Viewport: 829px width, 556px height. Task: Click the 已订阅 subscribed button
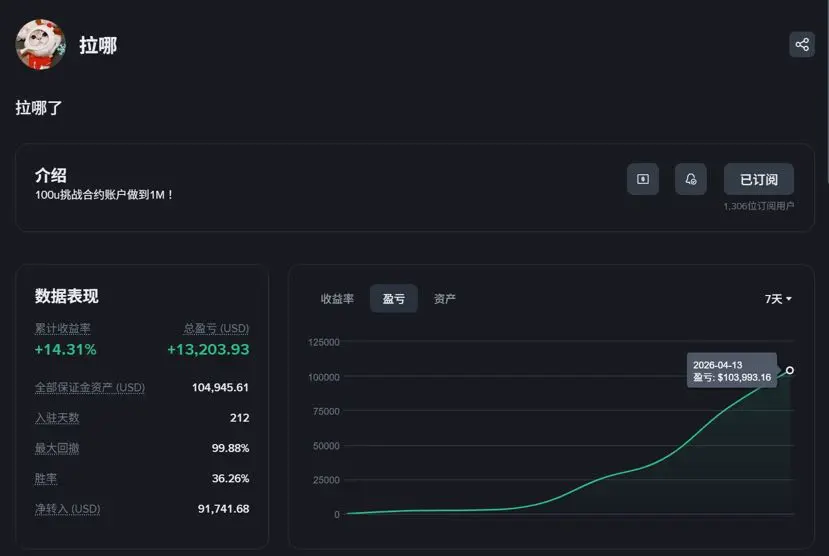(759, 179)
